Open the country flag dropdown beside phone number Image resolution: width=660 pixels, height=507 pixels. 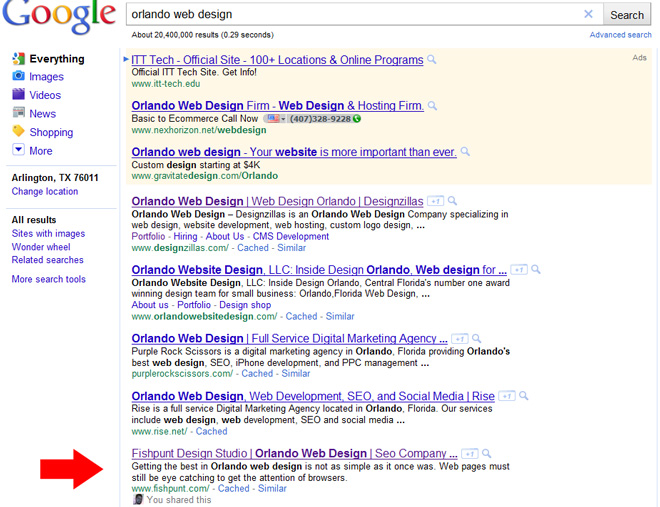(x=276, y=119)
